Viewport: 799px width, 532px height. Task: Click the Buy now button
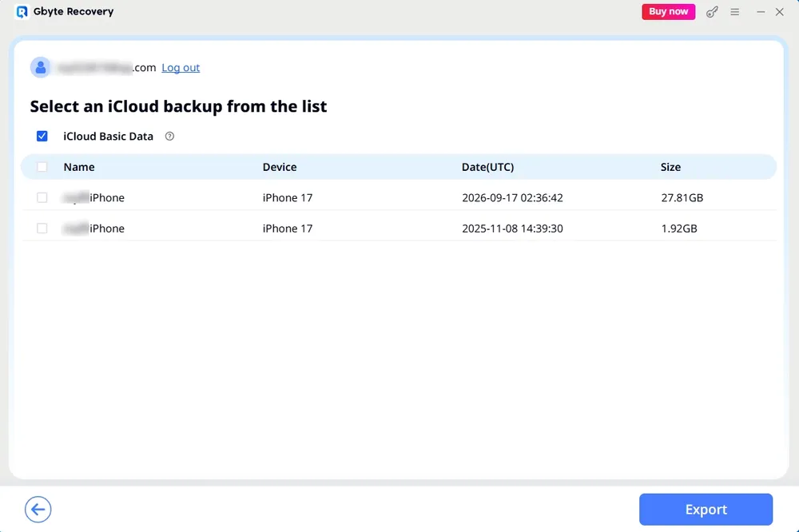pos(668,12)
